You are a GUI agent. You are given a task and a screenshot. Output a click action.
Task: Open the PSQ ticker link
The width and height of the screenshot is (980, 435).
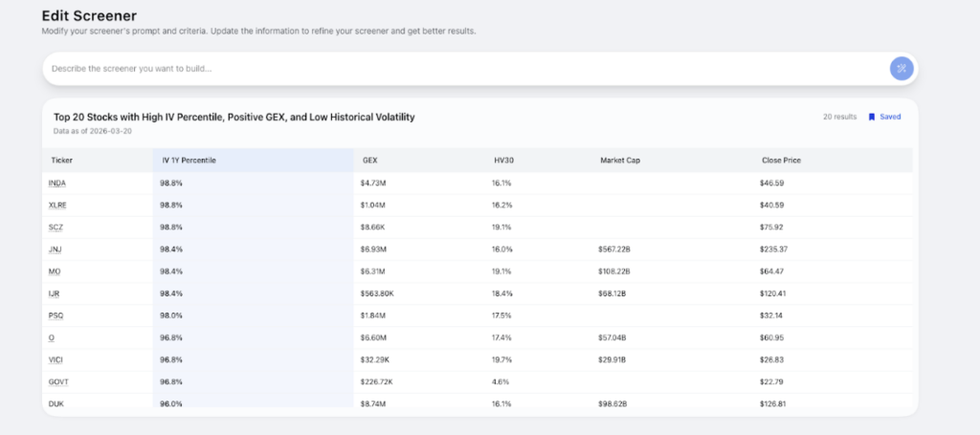56,315
